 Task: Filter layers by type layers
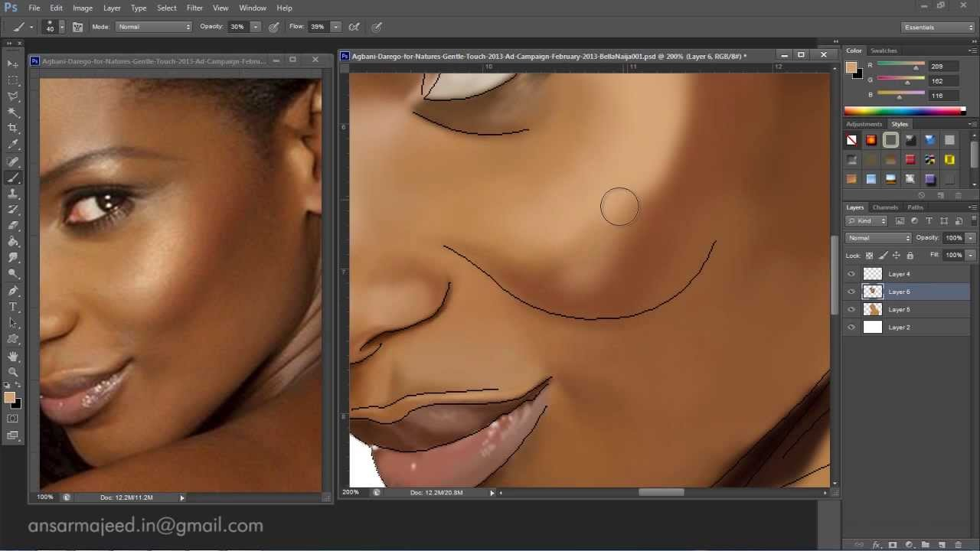click(x=929, y=221)
